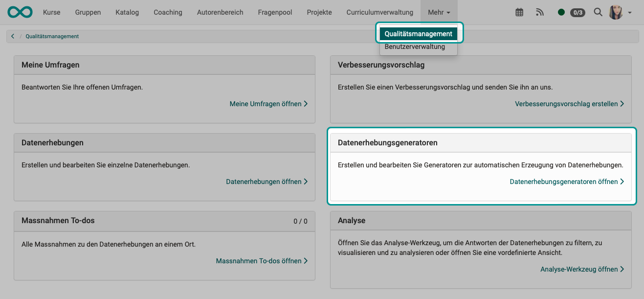Select "Qualitätsmanagement" from the Mehr menu
The image size is (644, 299).
point(418,33)
